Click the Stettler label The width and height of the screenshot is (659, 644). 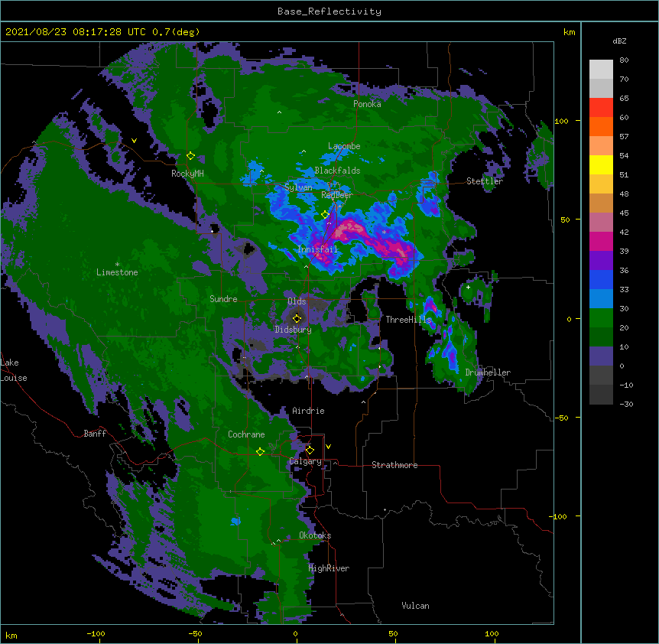point(485,181)
